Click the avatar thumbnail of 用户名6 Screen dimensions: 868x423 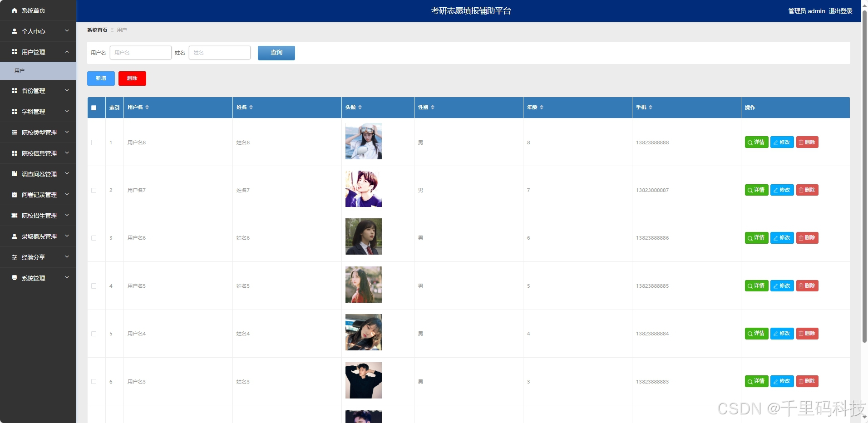[x=364, y=236]
